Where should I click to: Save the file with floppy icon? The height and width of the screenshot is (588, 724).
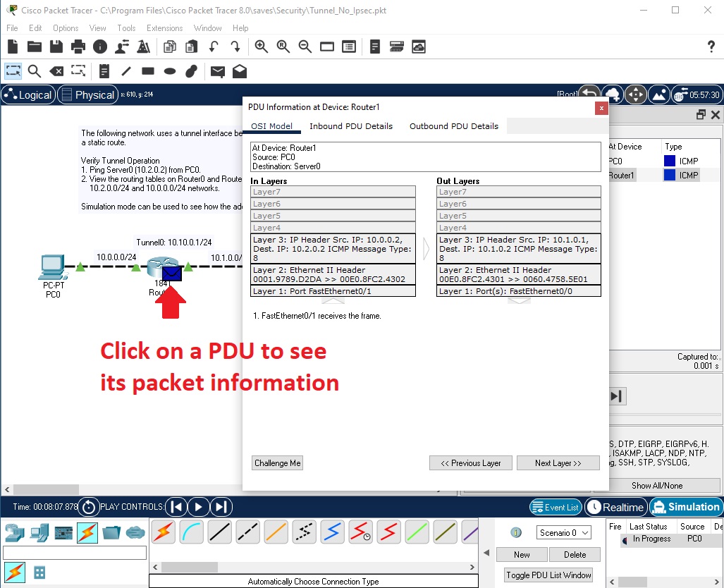click(x=56, y=47)
